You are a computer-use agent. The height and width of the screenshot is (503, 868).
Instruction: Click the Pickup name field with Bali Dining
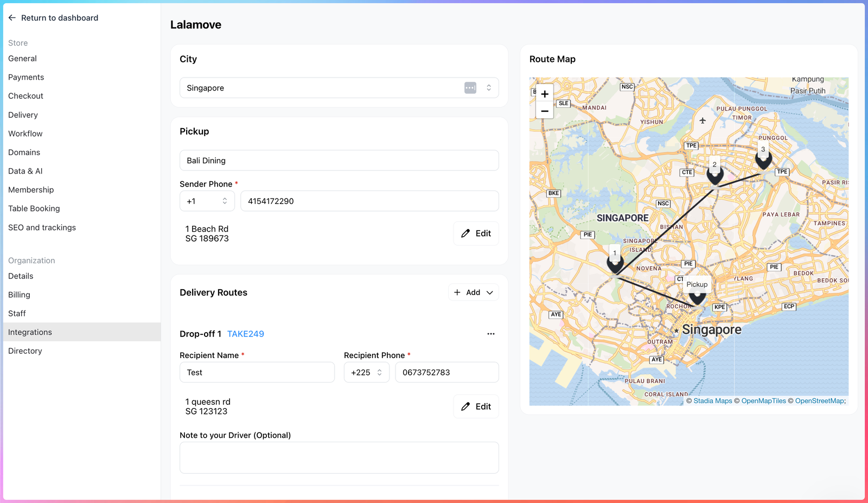tap(339, 161)
